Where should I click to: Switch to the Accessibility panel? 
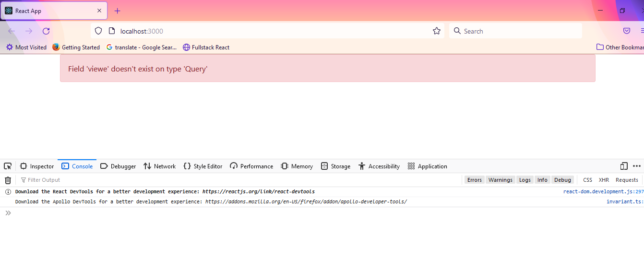pyautogui.click(x=379, y=166)
